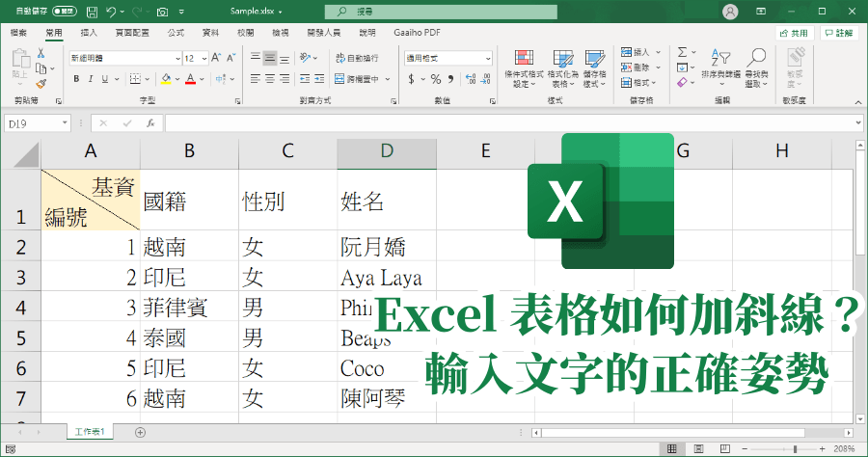Click the Undo arrow icon

click(111, 12)
